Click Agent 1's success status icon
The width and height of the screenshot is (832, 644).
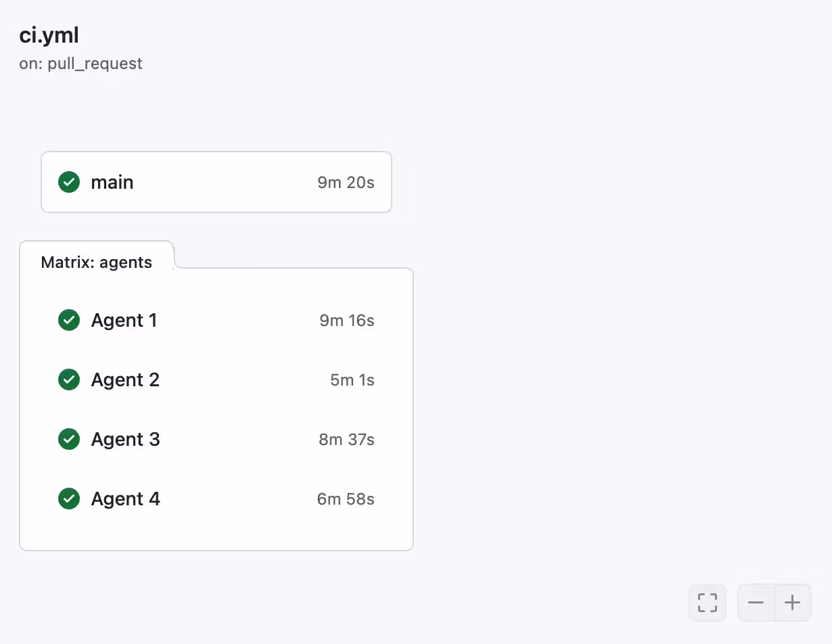[68, 320]
